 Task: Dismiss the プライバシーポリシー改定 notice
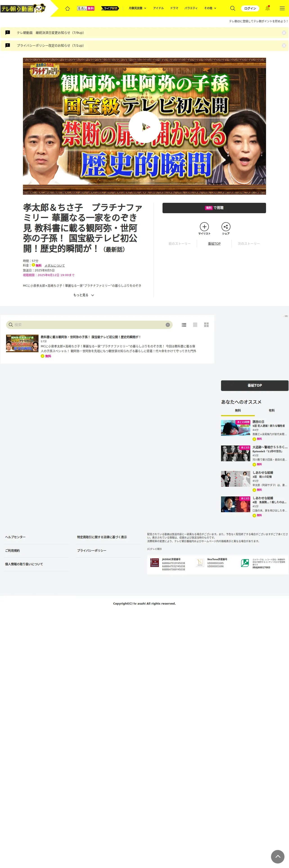[x=284, y=46]
